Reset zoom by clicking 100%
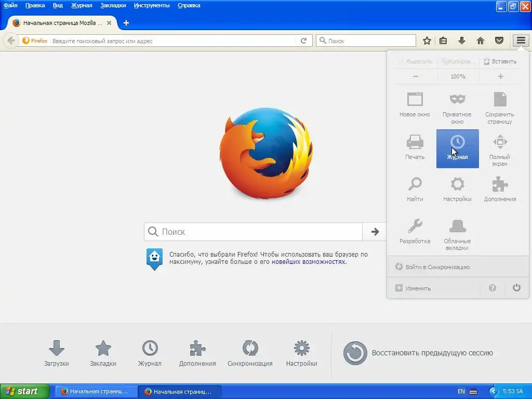This screenshot has height=399, width=532. (458, 76)
